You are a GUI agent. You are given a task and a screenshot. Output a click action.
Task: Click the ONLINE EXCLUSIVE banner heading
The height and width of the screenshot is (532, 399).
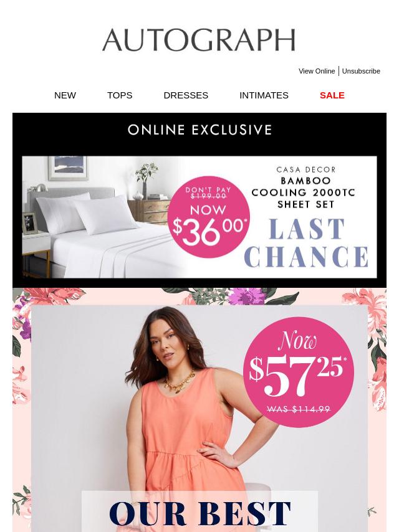[x=199, y=130]
